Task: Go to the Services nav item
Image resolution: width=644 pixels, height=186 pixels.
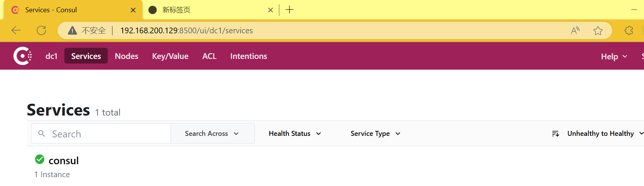Action: (86, 56)
